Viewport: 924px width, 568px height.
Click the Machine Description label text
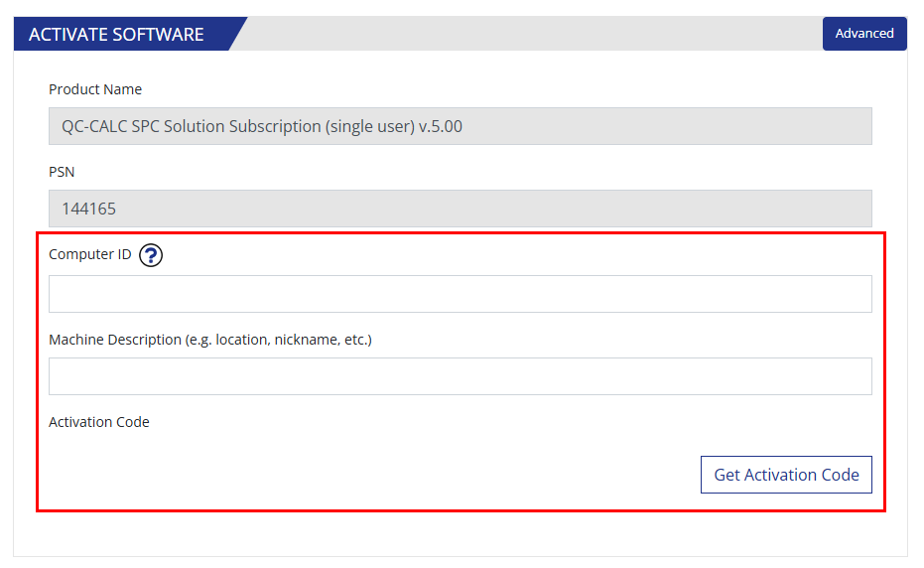(x=210, y=340)
